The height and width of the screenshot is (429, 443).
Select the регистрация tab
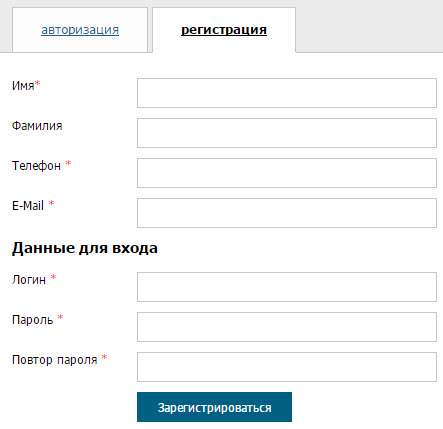(224, 30)
